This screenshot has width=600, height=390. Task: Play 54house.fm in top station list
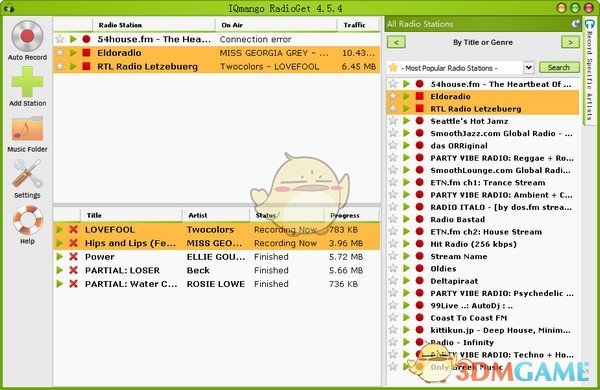(x=73, y=39)
